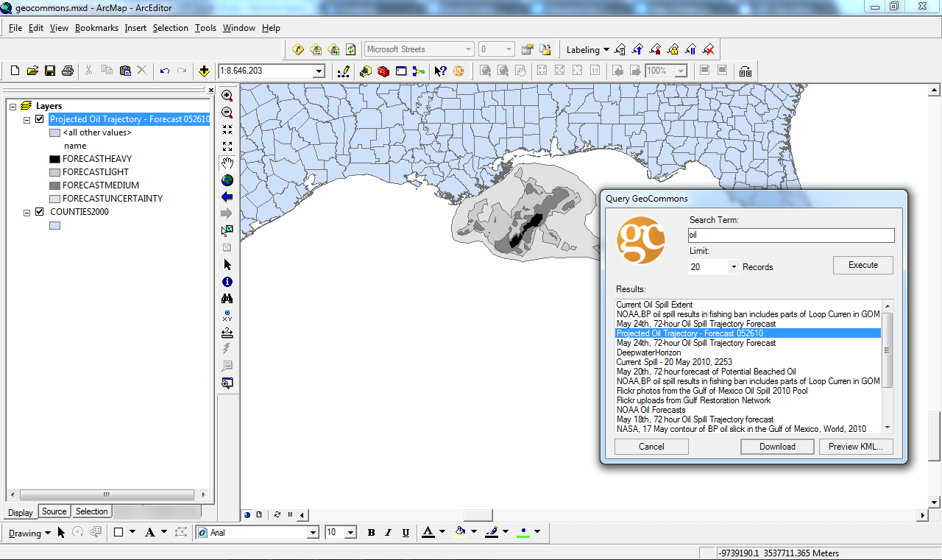Switch to the Selection tab
Screen dimensions: 942x560
tap(91, 511)
